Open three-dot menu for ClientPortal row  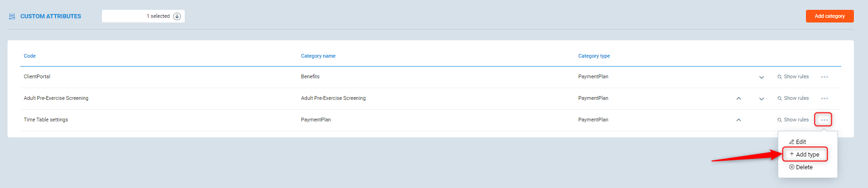tap(824, 77)
